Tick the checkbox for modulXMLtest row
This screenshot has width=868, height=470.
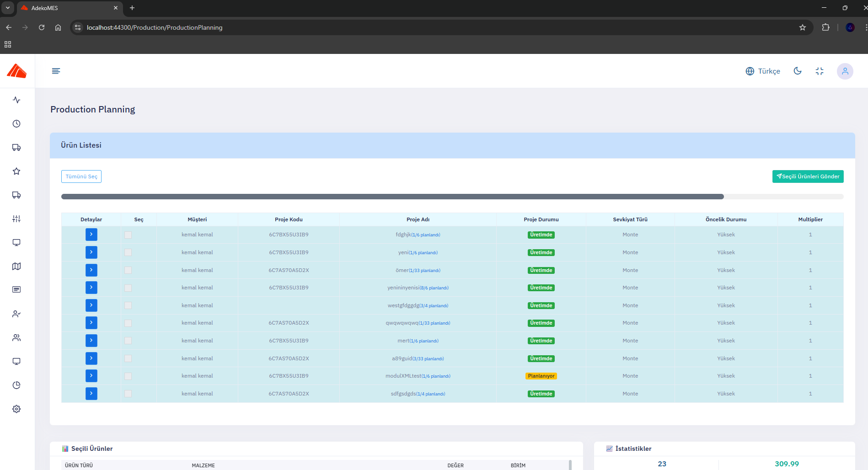coord(128,376)
